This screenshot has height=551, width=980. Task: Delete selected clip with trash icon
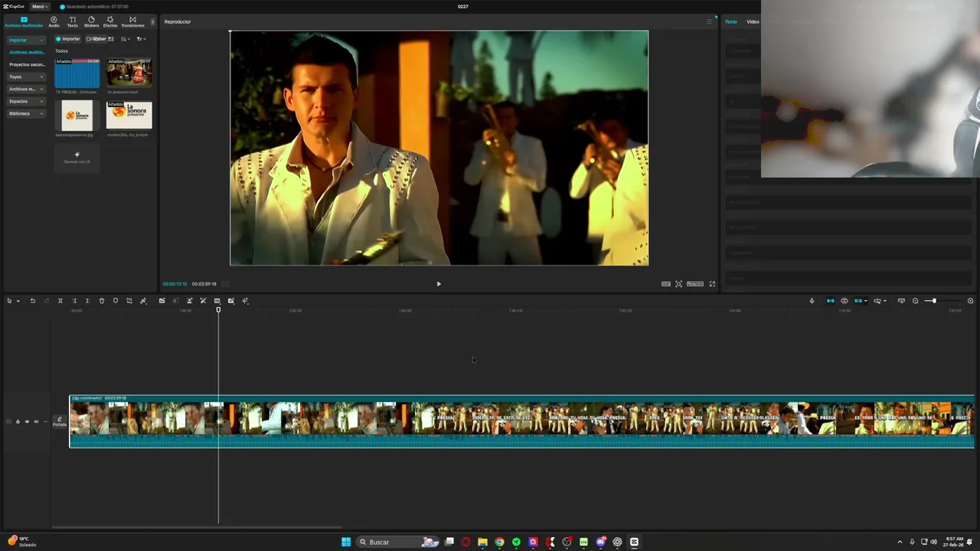(x=102, y=301)
